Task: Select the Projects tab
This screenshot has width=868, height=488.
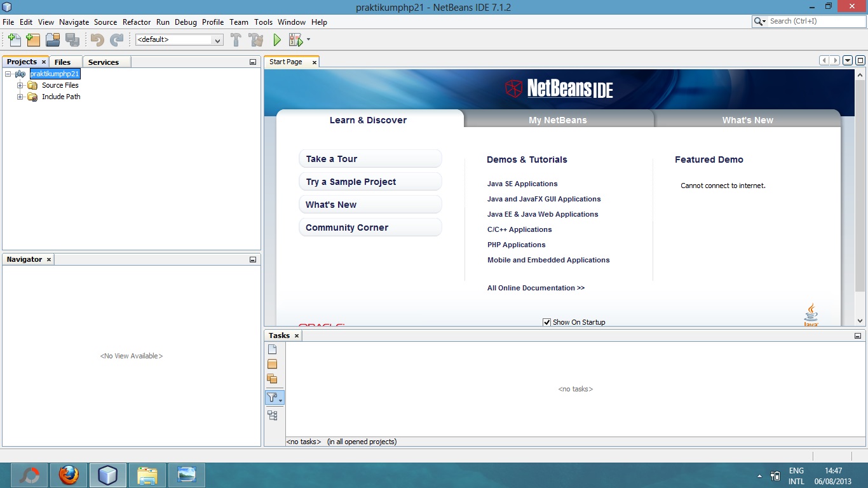Action: 22,62
